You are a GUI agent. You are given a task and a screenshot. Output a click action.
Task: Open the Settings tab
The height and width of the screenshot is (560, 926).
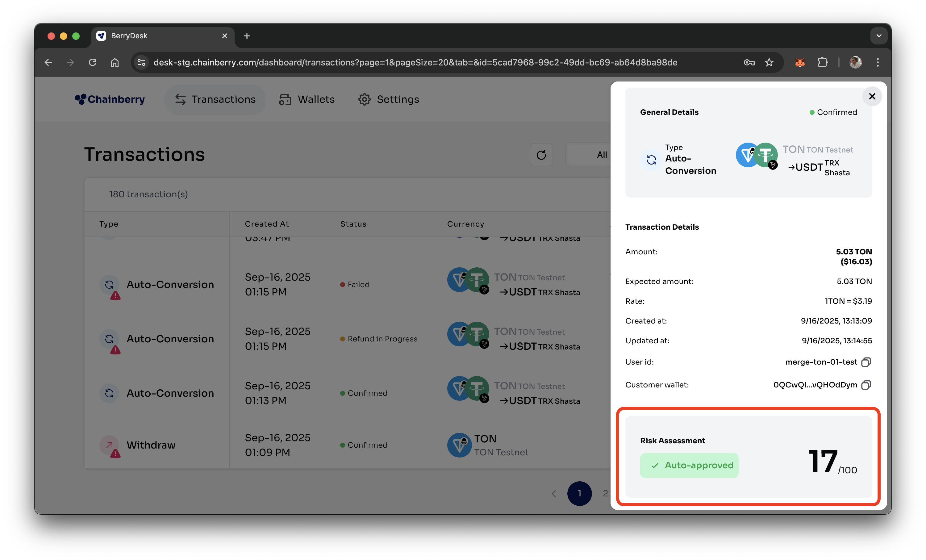(x=389, y=99)
